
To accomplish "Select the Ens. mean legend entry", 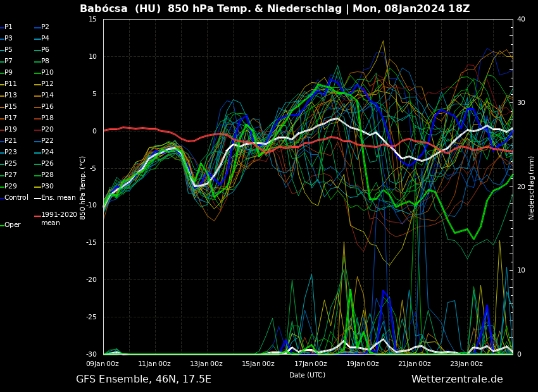I will click(58, 198).
